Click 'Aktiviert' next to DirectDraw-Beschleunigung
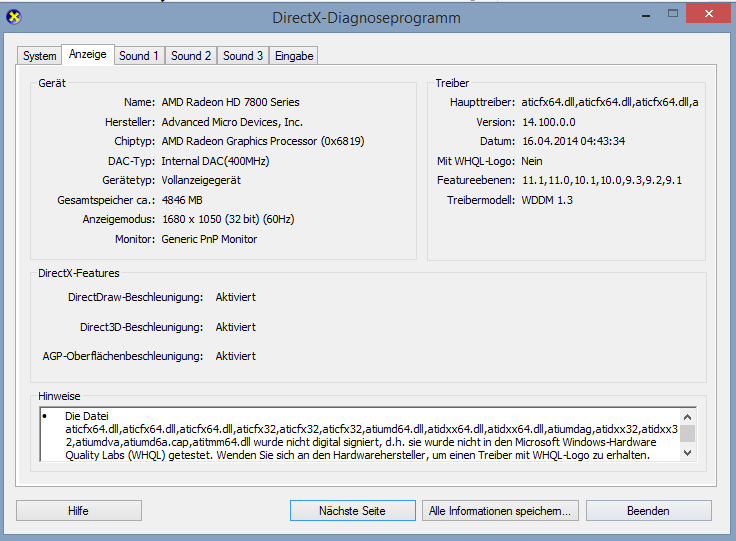Viewport: 736px width, 541px height. 236,297
